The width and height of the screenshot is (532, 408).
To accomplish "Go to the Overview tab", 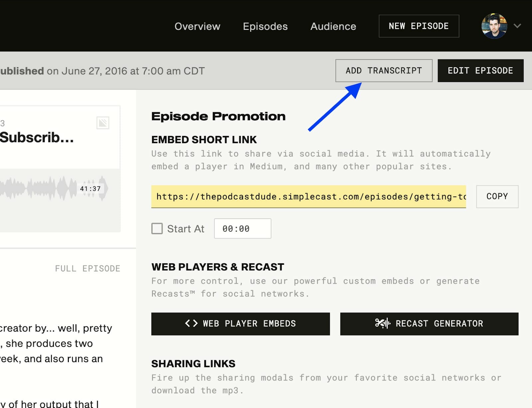I will click(197, 26).
